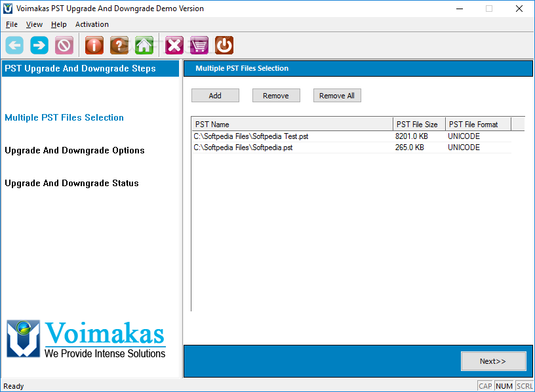
Task: Click the 8201.0 KB file size cell
Action: pyautogui.click(x=412, y=136)
